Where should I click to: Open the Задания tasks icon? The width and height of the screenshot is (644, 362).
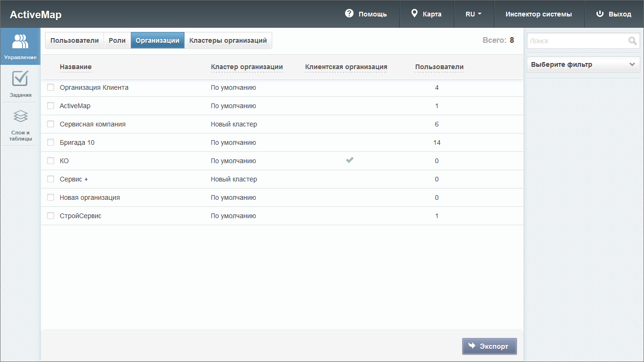click(x=20, y=79)
